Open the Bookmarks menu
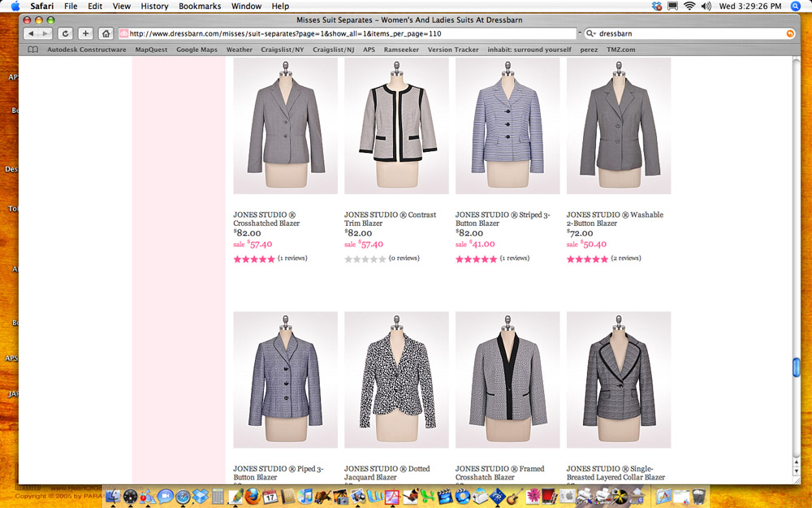Screen dimensions: 812x508 (x=200, y=7)
